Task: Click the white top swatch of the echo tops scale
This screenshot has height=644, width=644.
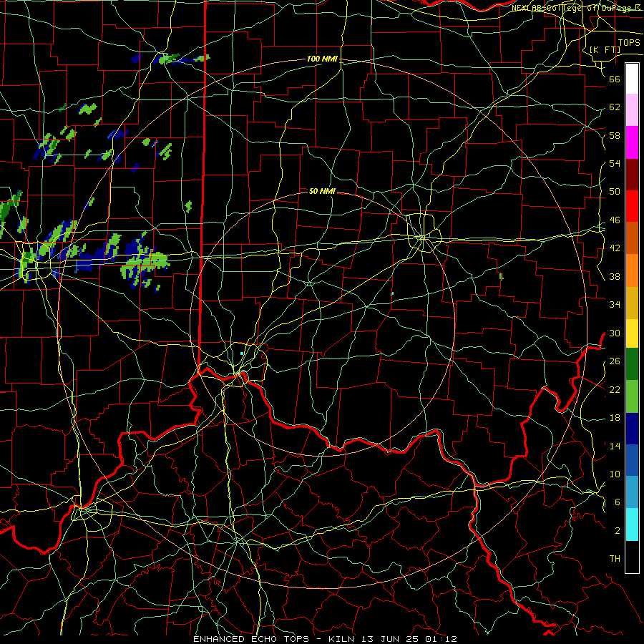Action: (632, 79)
